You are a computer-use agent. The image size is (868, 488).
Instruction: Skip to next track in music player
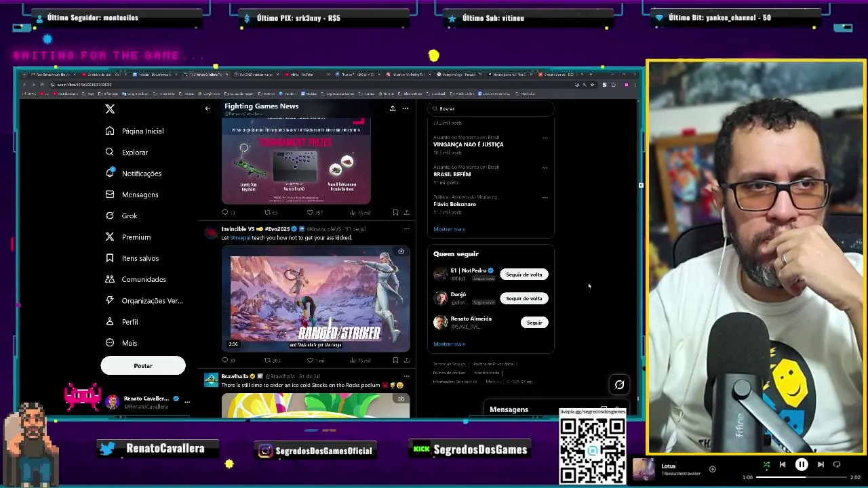point(821,464)
